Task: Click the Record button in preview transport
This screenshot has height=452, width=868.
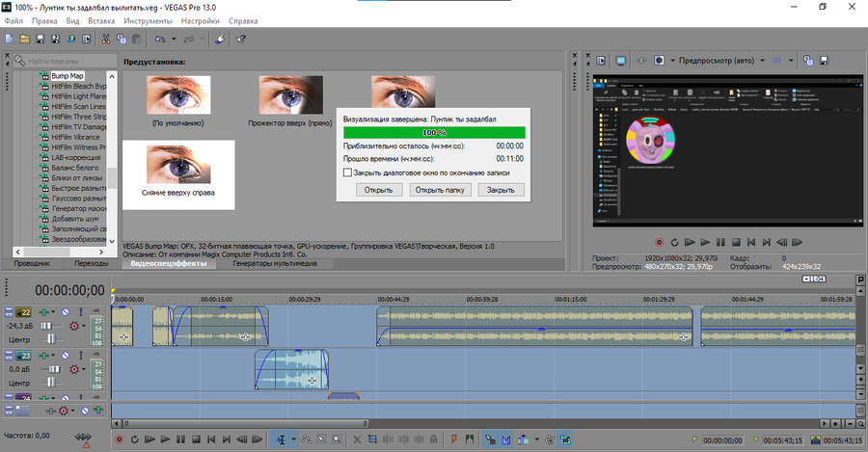Action: point(659,242)
